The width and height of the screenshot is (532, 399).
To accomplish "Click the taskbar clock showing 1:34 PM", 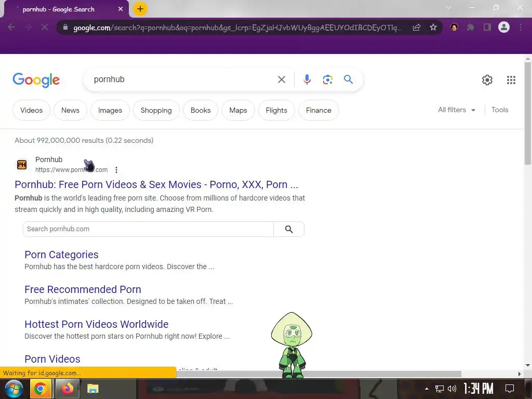I will [x=478, y=389].
